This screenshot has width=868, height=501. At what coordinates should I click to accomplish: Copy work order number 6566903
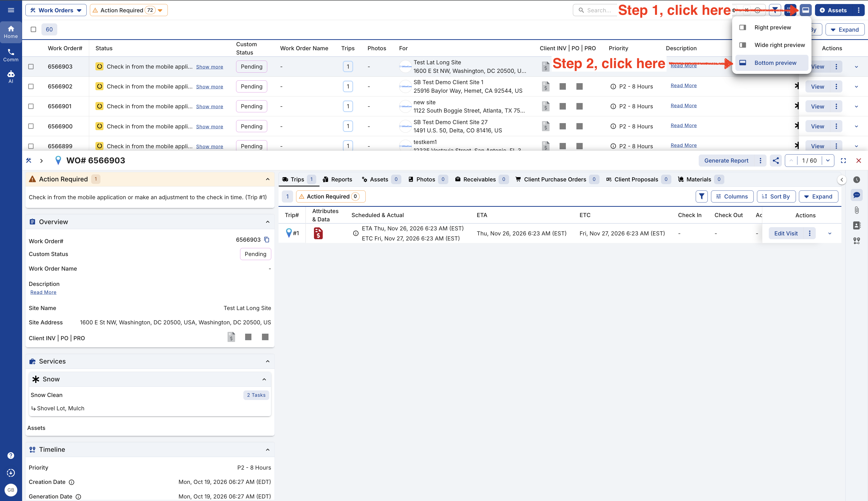[x=266, y=239]
